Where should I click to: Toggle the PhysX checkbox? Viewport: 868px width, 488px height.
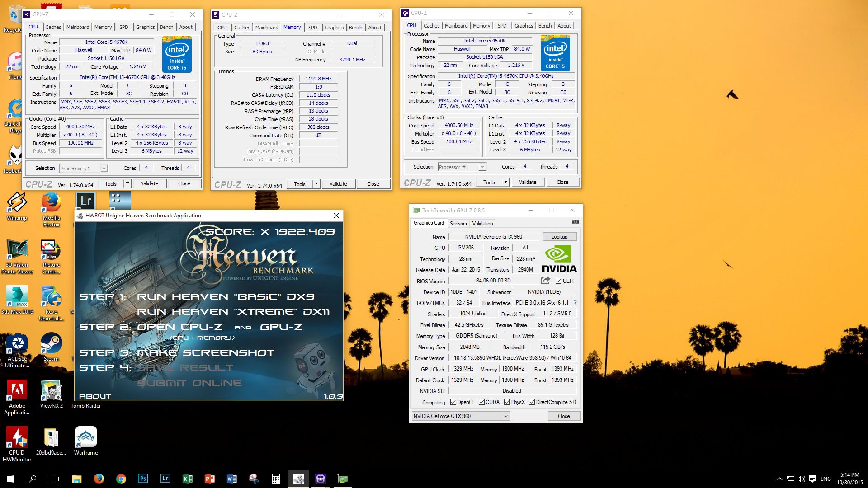(x=507, y=402)
